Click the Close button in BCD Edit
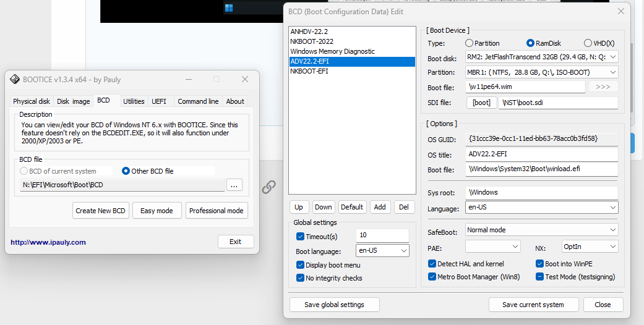 pos(603,305)
